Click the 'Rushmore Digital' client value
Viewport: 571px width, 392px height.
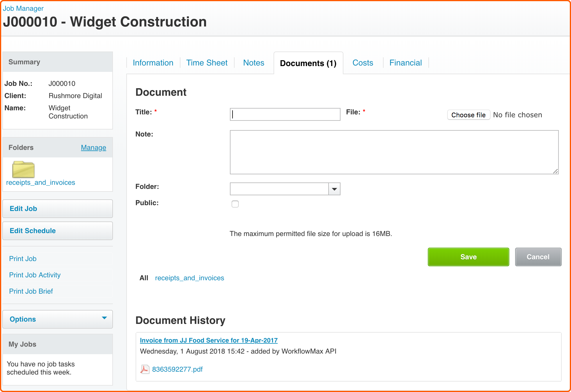[x=75, y=96]
